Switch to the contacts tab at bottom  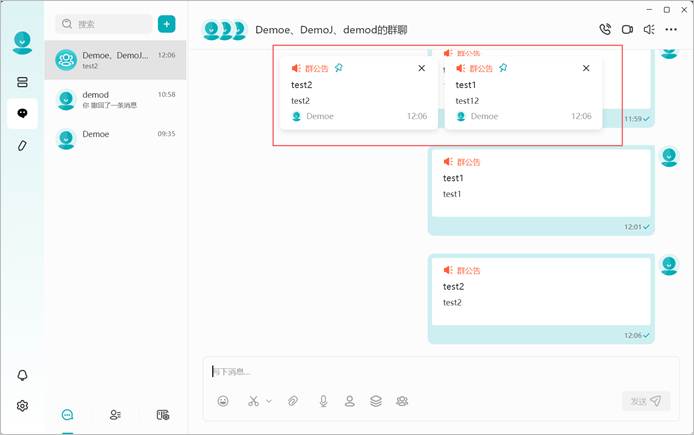pos(115,415)
